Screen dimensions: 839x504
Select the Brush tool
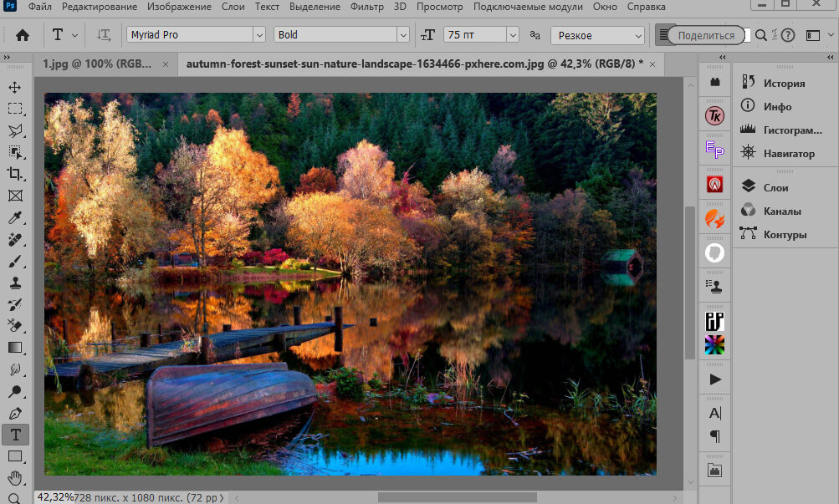point(15,262)
